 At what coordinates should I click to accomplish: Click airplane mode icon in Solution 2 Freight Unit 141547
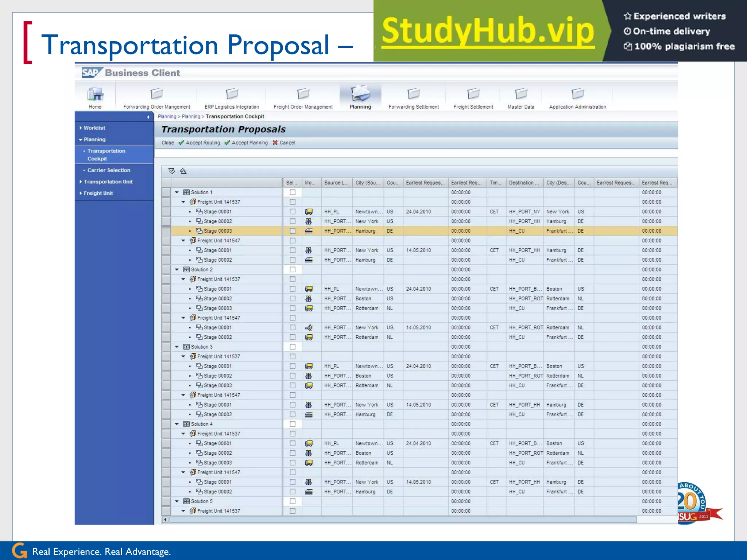point(309,327)
